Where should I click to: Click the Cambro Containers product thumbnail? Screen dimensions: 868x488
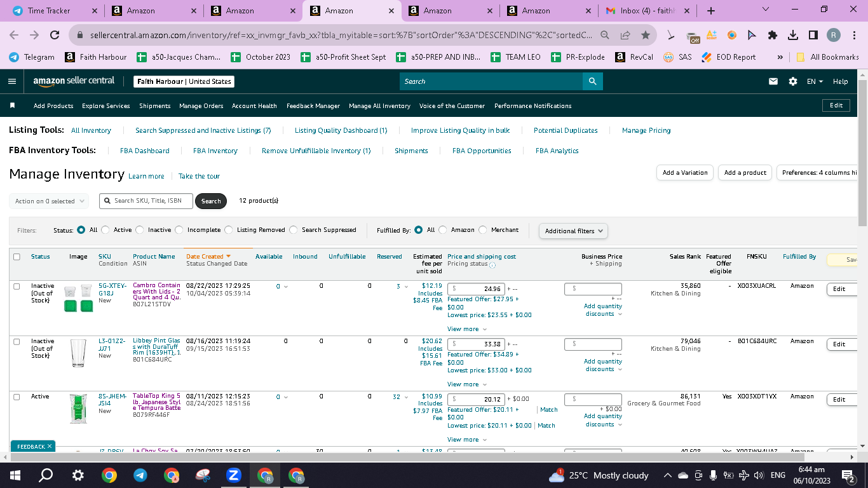coord(78,298)
